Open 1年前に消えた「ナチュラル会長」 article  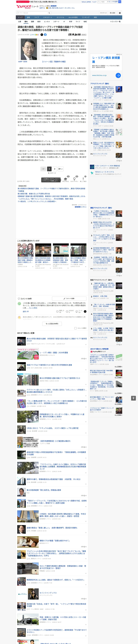53,428
